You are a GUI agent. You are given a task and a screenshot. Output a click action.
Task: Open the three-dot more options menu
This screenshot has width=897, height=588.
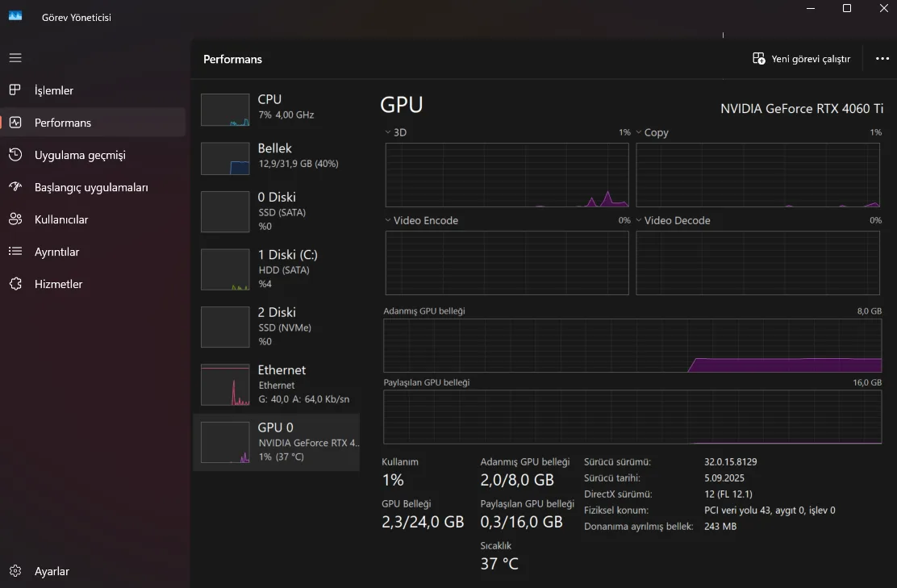point(882,58)
